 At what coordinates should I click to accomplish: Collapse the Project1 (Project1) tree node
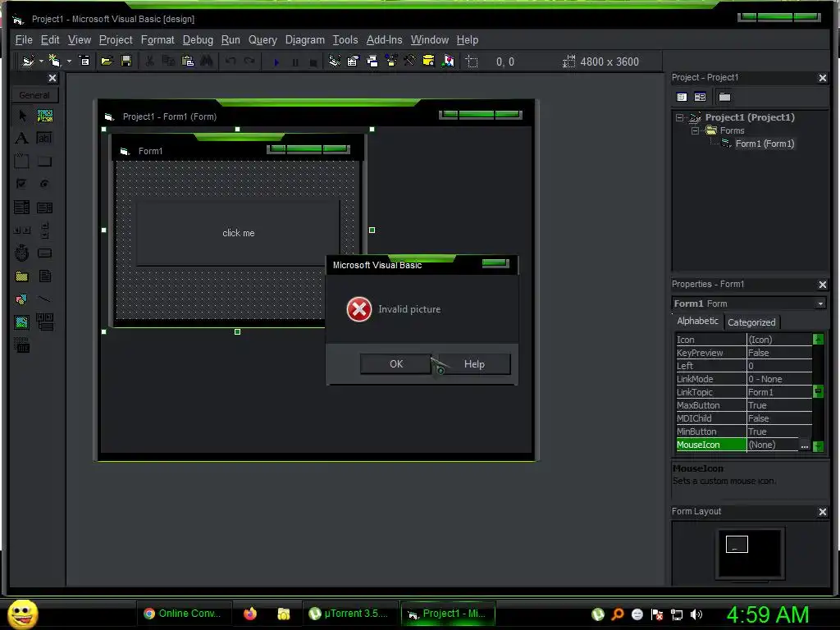(679, 117)
